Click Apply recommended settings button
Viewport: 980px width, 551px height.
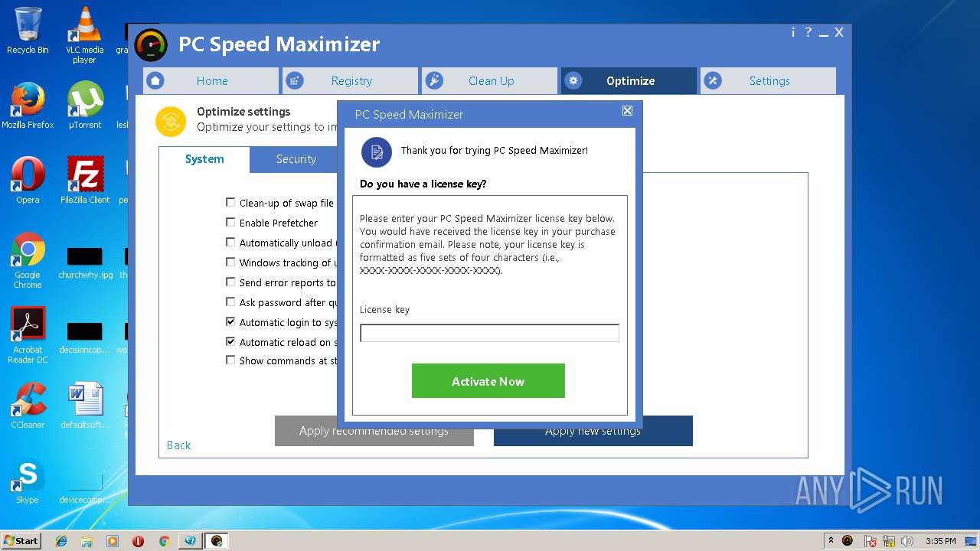tap(374, 431)
